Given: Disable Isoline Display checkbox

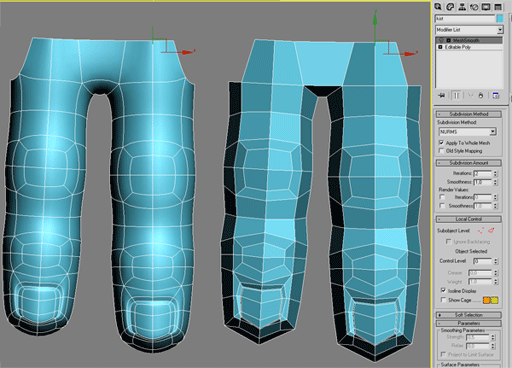Looking at the screenshot, I should (443, 291).
